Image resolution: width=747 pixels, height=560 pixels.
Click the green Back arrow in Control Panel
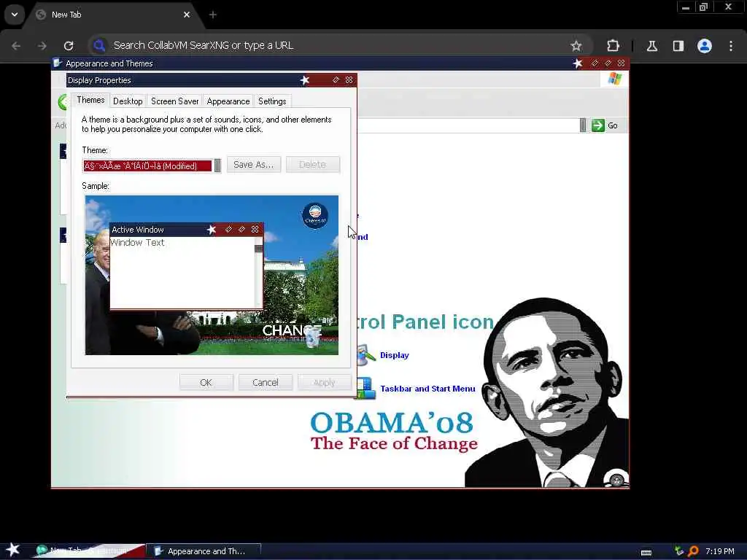(63, 102)
